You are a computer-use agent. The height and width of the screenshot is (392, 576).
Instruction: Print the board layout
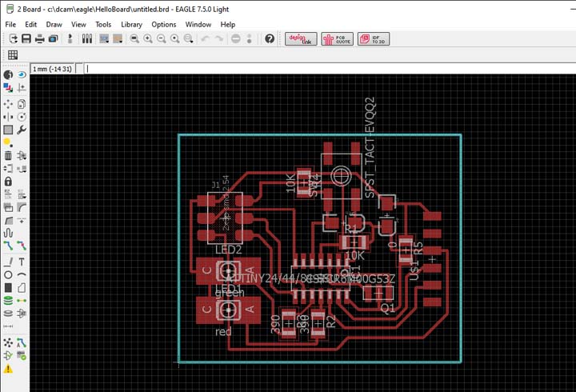40,38
